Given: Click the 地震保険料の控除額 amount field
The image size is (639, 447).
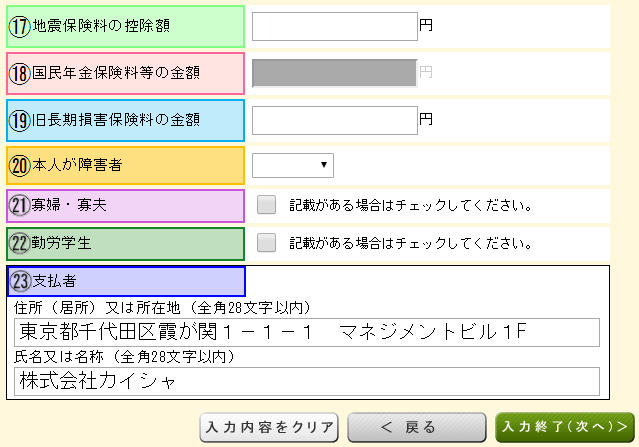Looking at the screenshot, I should click(x=334, y=27).
